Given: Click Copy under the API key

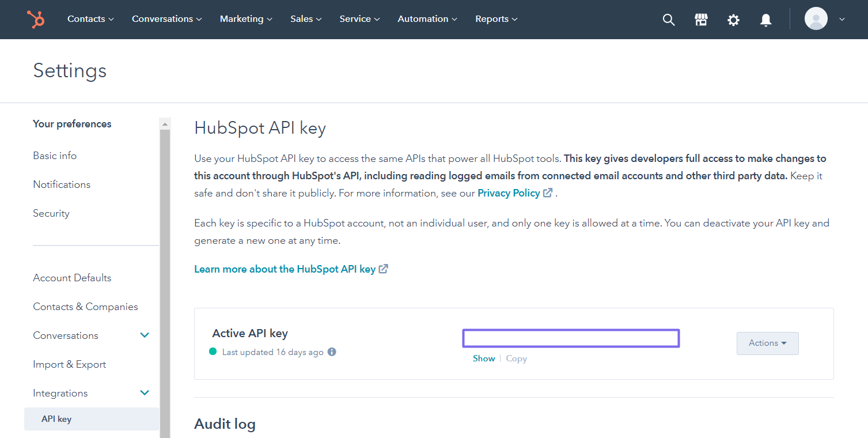Looking at the screenshot, I should point(516,358).
